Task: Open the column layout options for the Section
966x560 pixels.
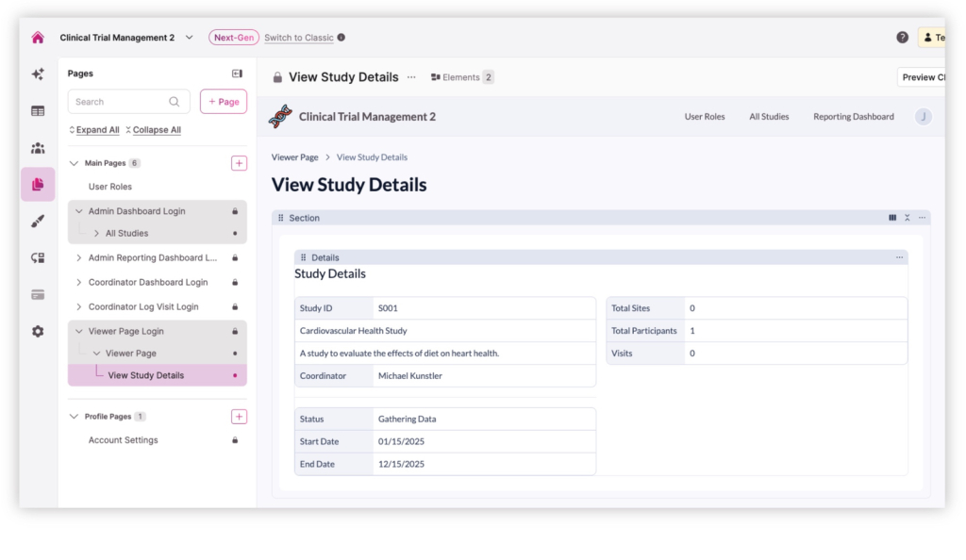Action: point(892,218)
